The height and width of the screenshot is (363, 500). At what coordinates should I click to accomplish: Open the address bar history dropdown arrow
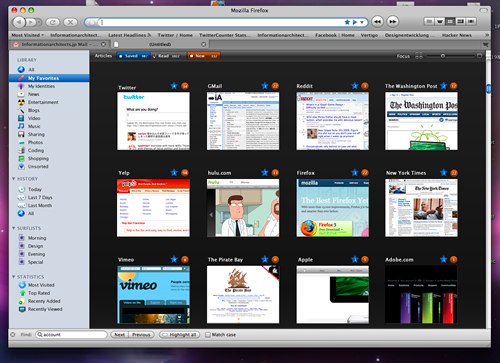coord(362,22)
